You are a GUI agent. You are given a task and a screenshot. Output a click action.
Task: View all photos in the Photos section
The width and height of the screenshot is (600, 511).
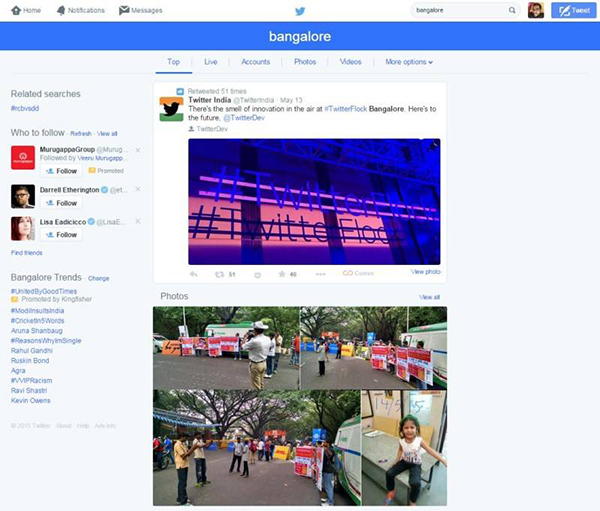[x=429, y=297]
